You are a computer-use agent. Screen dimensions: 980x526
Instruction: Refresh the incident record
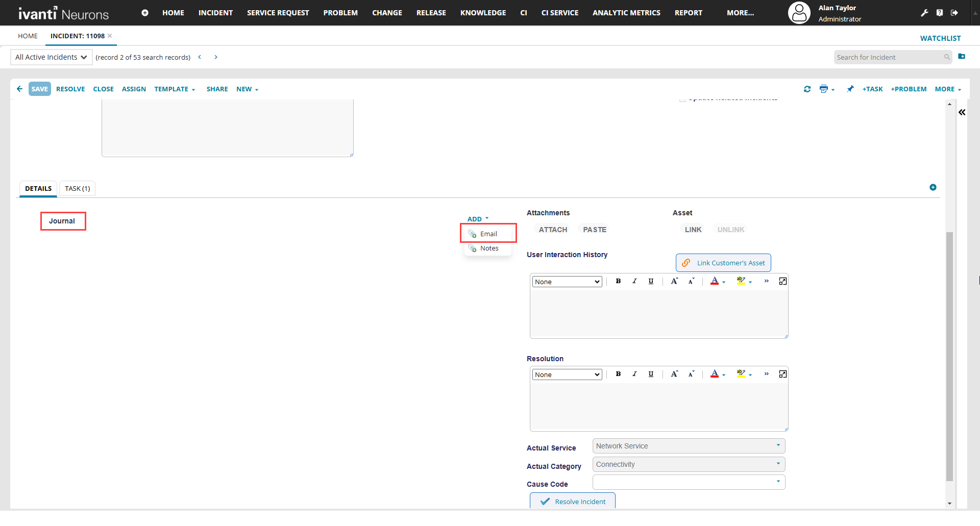coord(807,89)
